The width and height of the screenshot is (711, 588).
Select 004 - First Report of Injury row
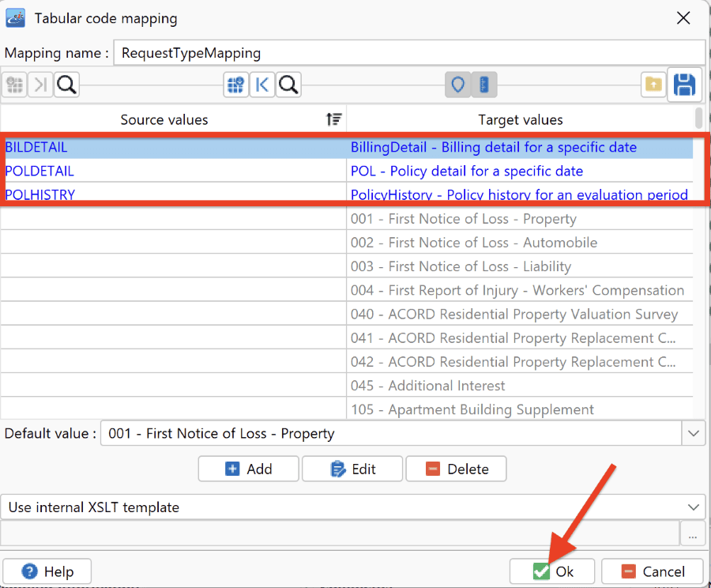520,290
